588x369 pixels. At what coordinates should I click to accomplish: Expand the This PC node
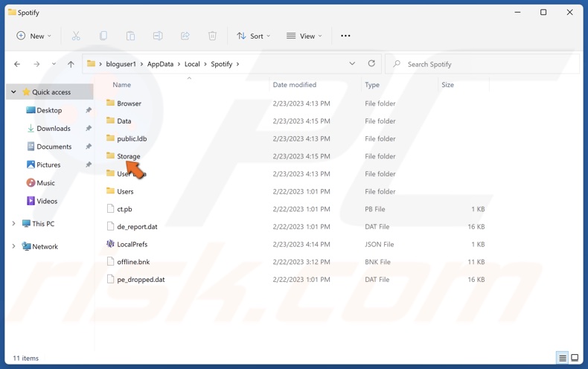(x=13, y=223)
